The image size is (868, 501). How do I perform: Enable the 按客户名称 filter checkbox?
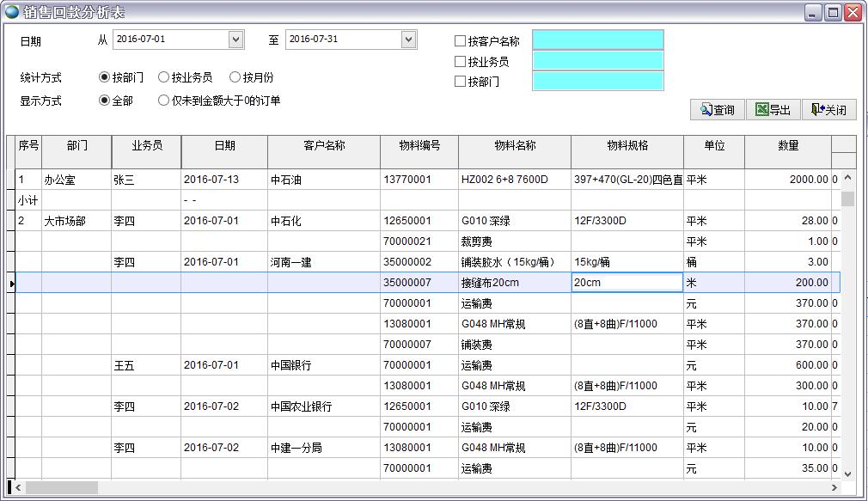pyautogui.click(x=461, y=40)
